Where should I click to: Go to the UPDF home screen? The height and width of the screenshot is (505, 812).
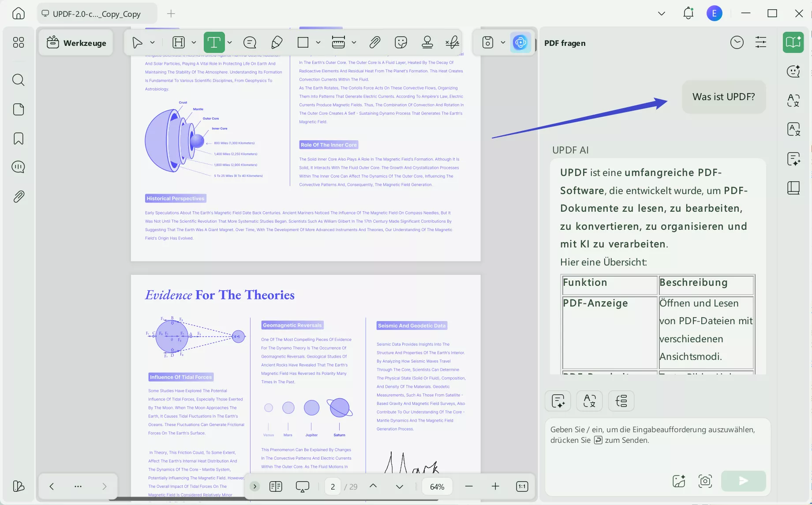[x=19, y=13]
